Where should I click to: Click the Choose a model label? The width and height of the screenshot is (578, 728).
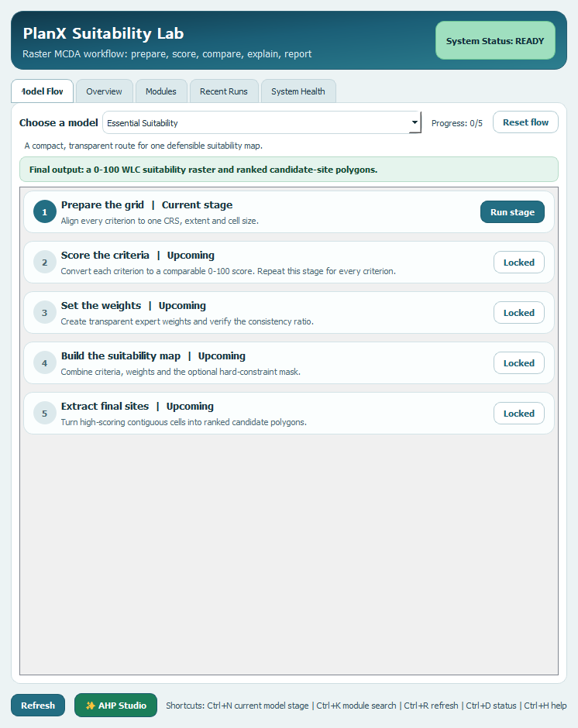pos(59,122)
